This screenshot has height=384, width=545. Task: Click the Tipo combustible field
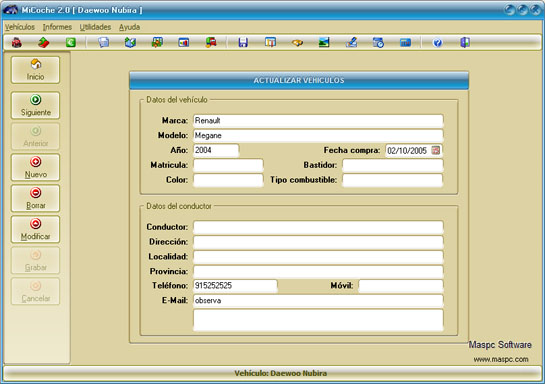pyautogui.click(x=393, y=180)
